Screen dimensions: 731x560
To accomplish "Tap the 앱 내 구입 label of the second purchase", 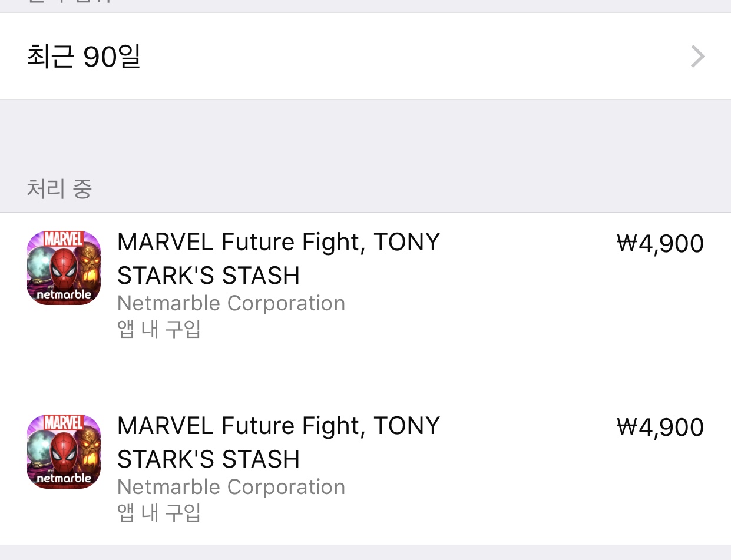I will [x=159, y=513].
